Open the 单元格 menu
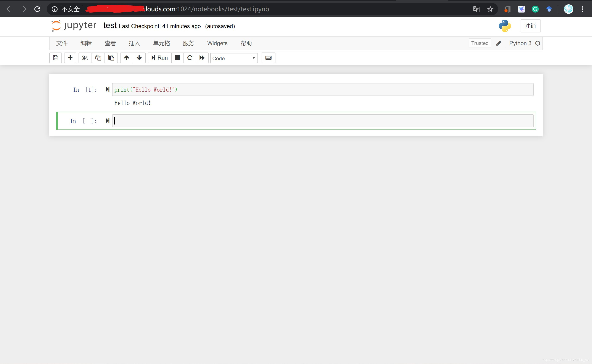Viewport: 592px width, 364px height. point(161,43)
